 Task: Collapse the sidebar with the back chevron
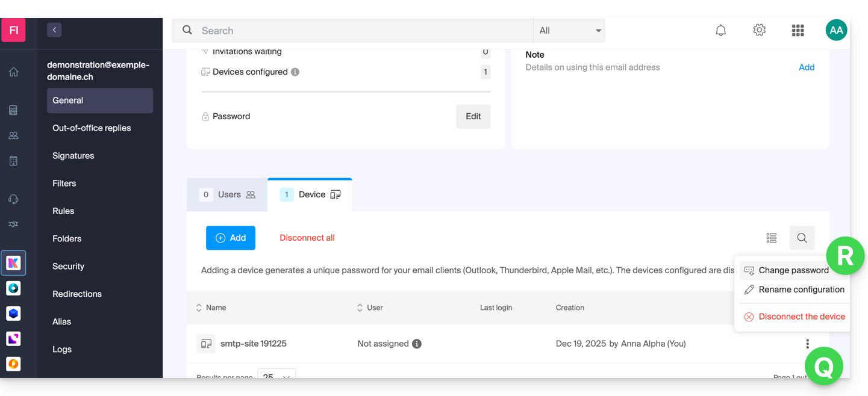(x=54, y=29)
